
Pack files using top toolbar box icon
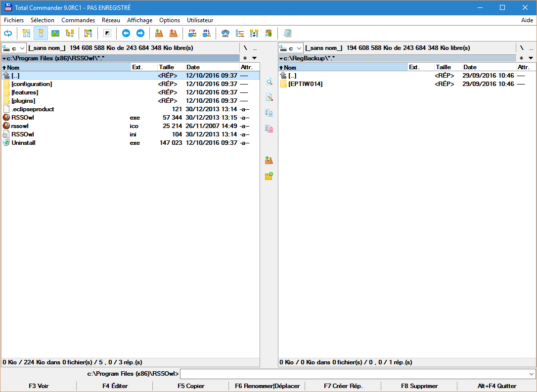159,33
